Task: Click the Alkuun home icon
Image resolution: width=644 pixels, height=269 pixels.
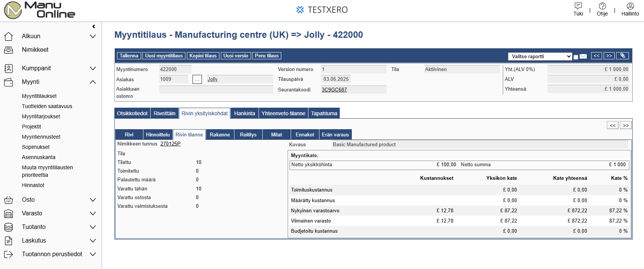Action: click(x=8, y=36)
